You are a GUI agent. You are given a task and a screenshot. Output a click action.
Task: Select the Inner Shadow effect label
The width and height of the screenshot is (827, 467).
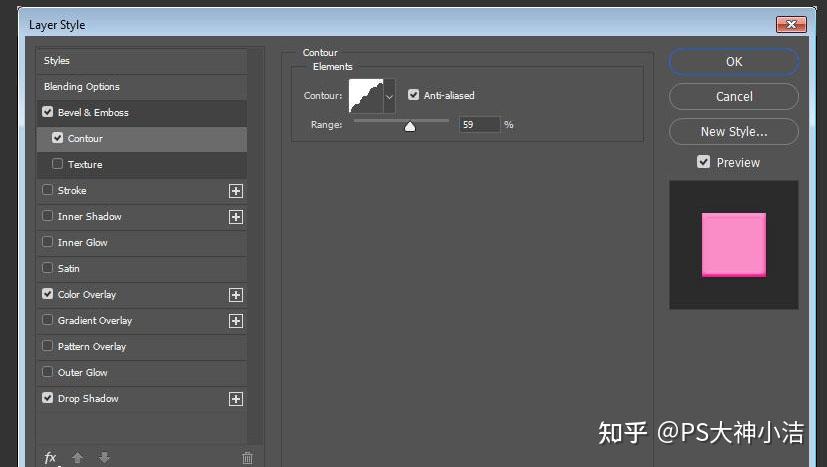(90, 216)
